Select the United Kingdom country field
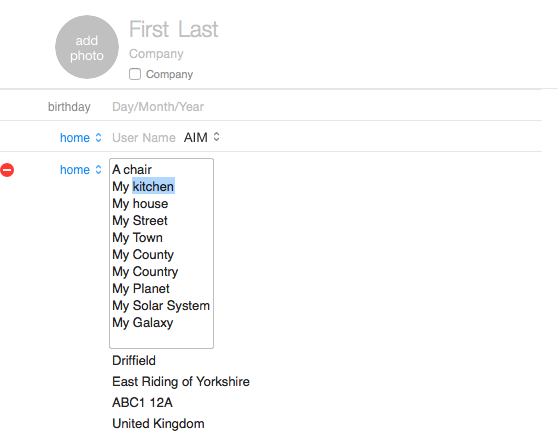The image size is (558, 447). click(x=158, y=424)
